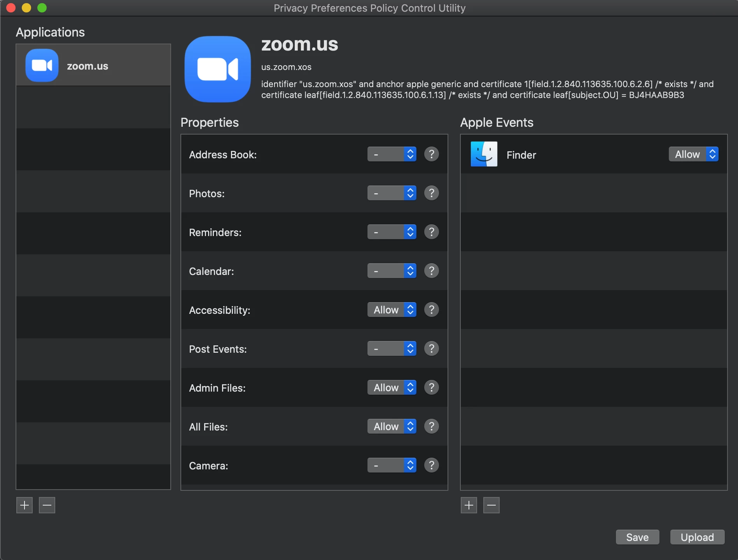The image size is (738, 560).
Task: Open help for Admin Files property
Action: coord(431,388)
